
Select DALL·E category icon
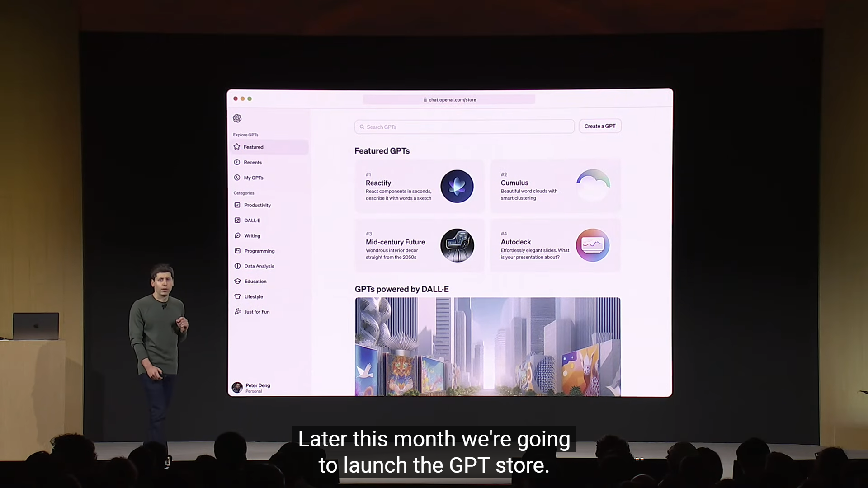click(237, 221)
